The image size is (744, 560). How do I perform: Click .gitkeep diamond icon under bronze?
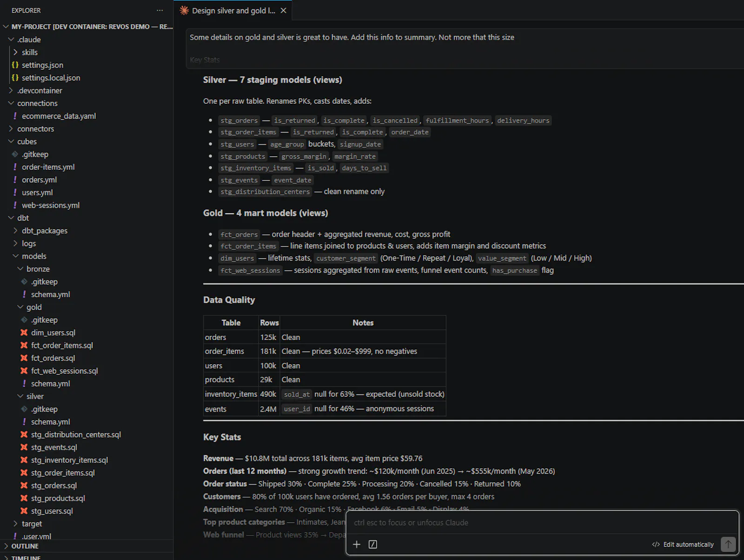point(24,281)
